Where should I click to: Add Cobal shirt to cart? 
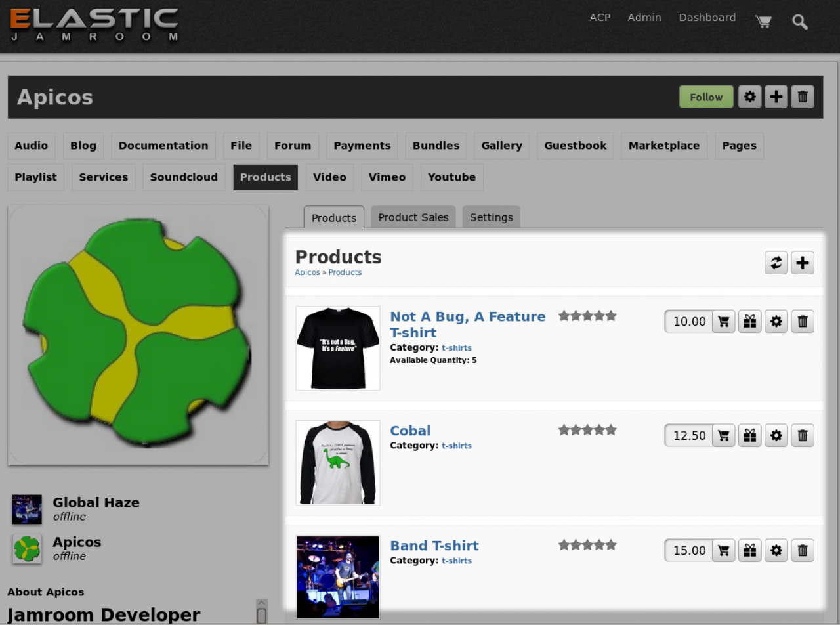click(723, 435)
